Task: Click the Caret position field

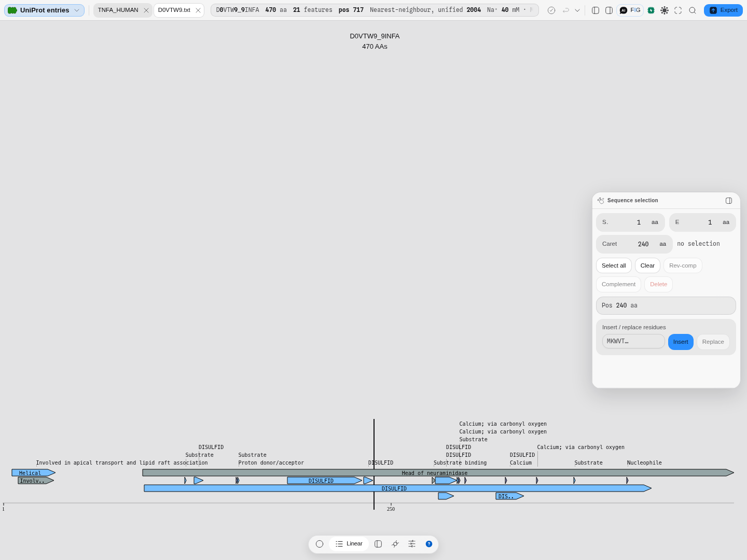Action: tap(634, 244)
